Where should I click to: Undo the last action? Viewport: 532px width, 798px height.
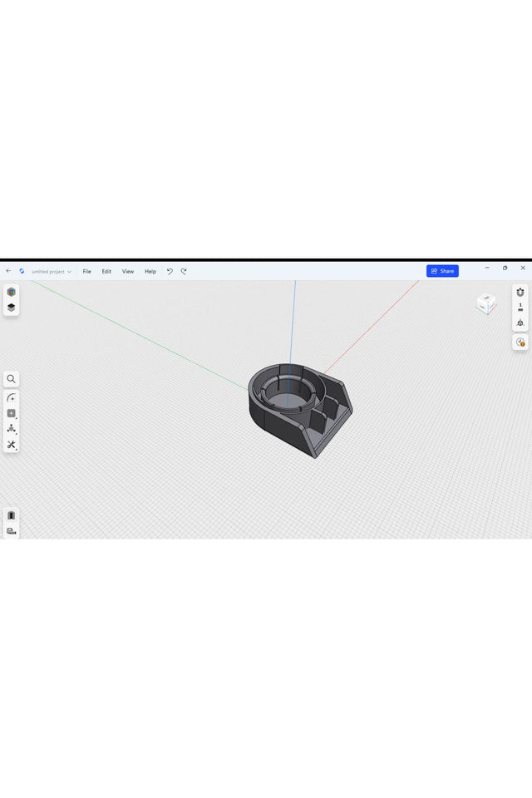170,271
